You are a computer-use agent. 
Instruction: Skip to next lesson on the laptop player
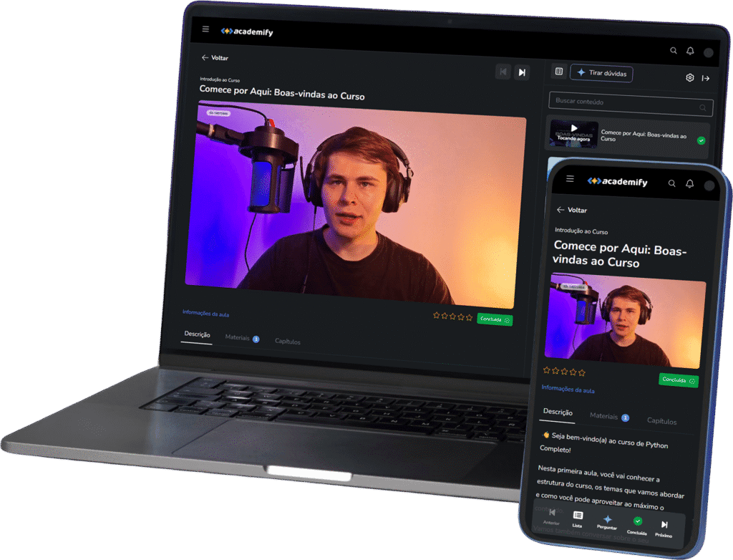click(523, 72)
